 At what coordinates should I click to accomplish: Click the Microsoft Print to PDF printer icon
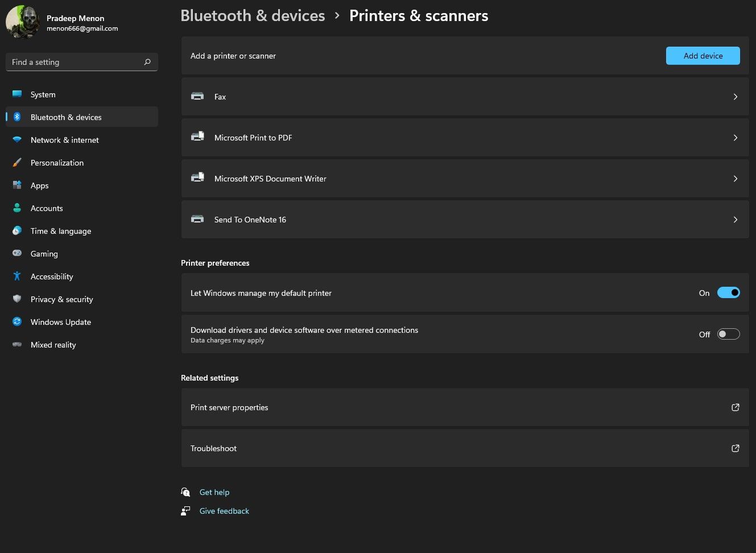click(197, 137)
